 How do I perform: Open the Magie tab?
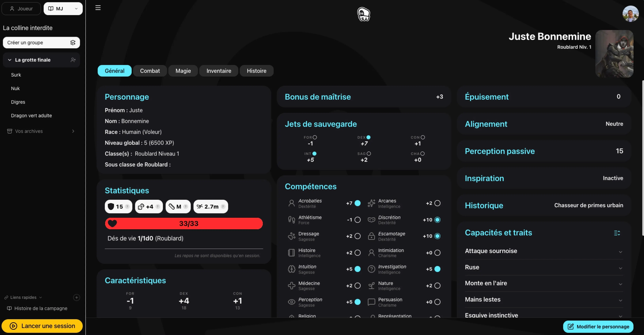183,71
